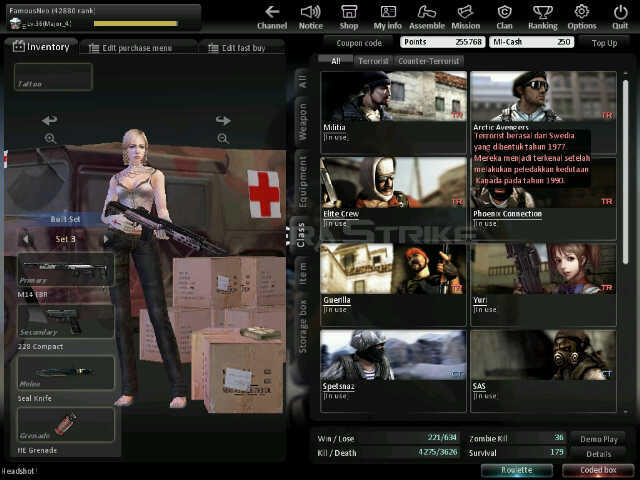
Task: Select the M14 EBR primary weapon slot
Action: click(66, 269)
